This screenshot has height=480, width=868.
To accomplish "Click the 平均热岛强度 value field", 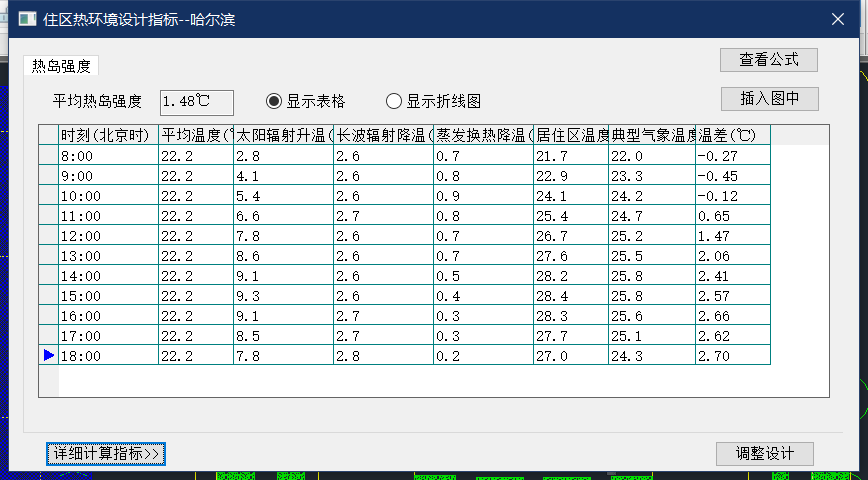I will coord(196,101).
